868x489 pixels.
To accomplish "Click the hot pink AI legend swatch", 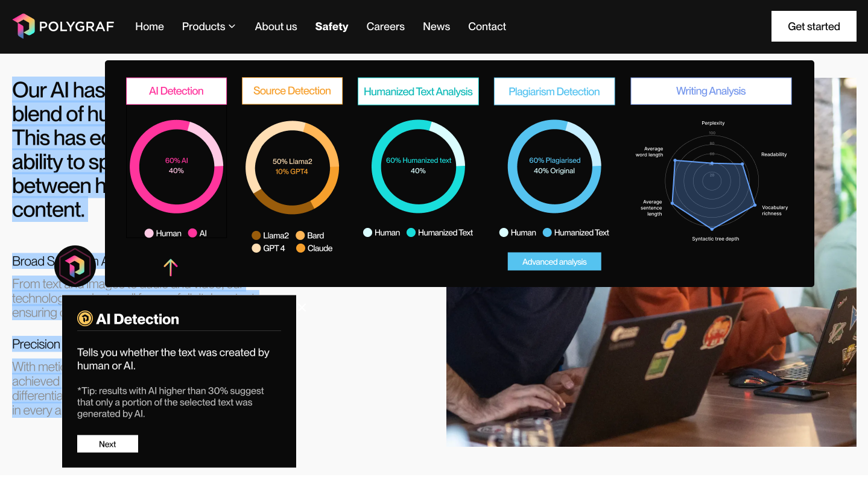I will (x=192, y=233).
